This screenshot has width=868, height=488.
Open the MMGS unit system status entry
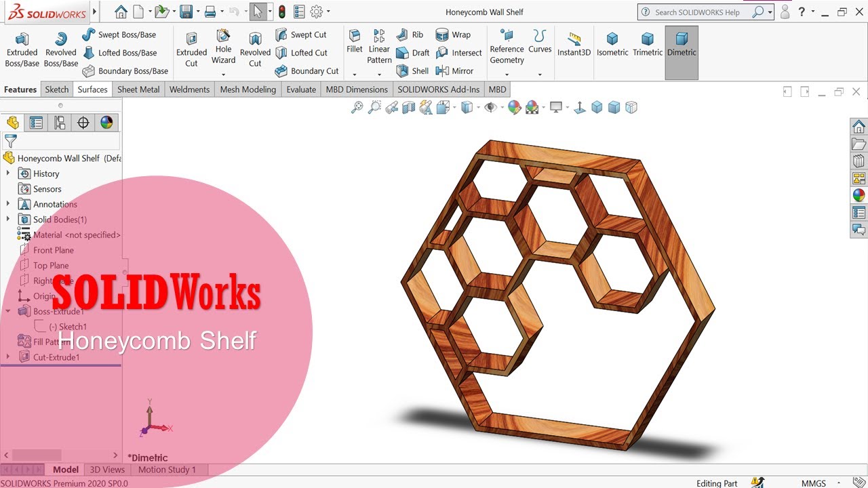814,483
